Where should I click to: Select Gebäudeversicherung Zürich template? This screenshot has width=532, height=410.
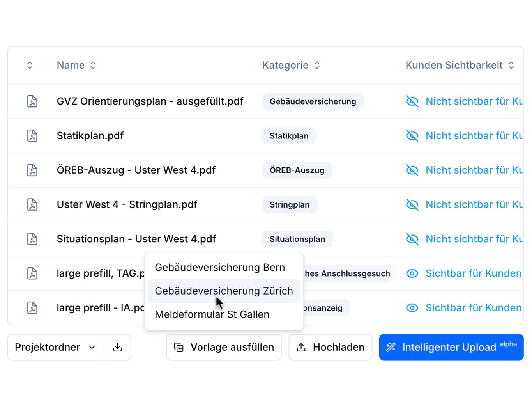[x=224, y=291]
